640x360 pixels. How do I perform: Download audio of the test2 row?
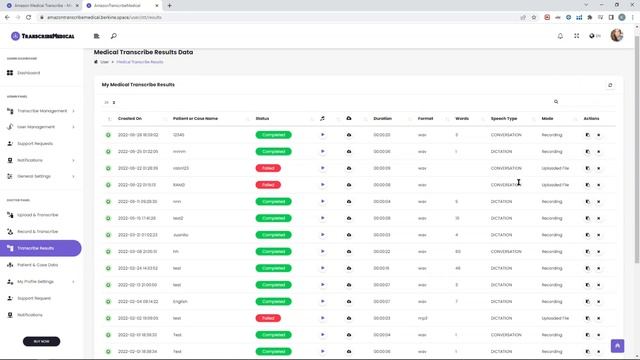click(x=349, y=218)
